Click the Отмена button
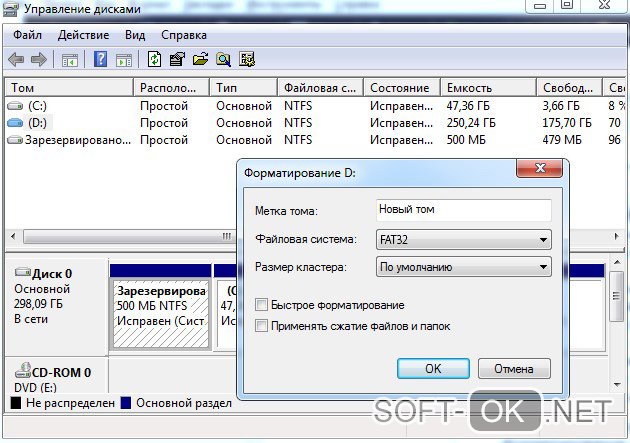The width and height of the screenshot is (630, 443). point(514,369)
